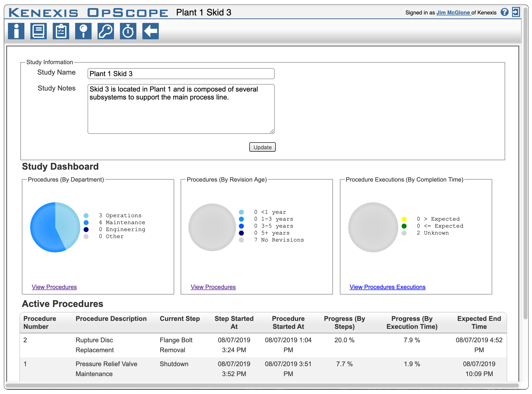This screenshot has width=532, height=394.
Task: Click the '3 Operations' legend label
Action: [120, 215]
